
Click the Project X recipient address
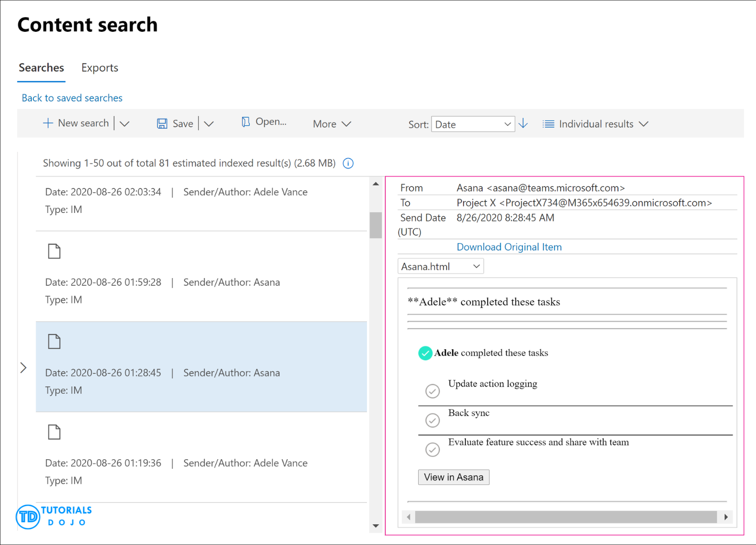pos(584,203)
